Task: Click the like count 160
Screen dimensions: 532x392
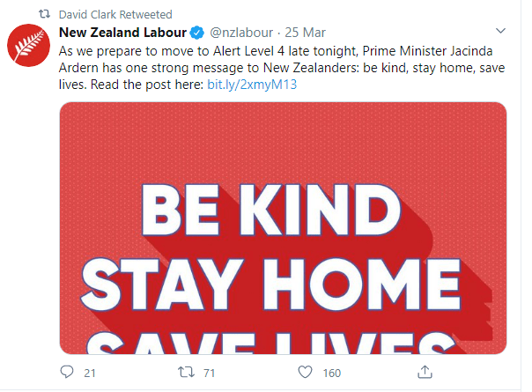Action: pos(331,374)
